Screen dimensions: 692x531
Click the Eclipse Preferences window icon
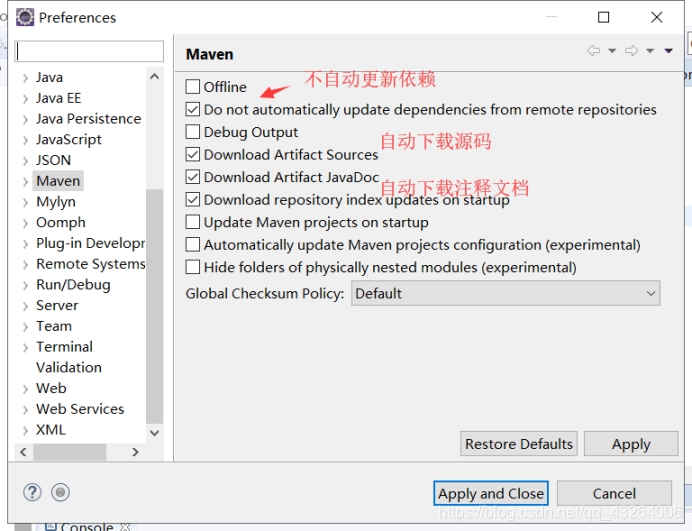tap(25, 18)
